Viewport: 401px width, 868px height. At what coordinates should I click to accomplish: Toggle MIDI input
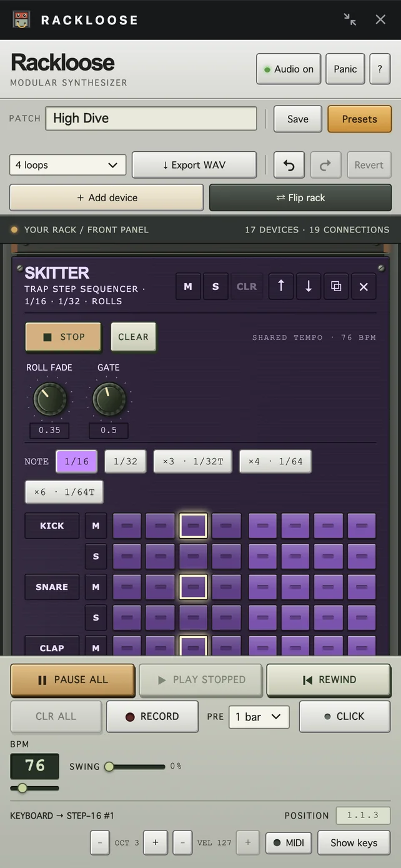point(289,842)
